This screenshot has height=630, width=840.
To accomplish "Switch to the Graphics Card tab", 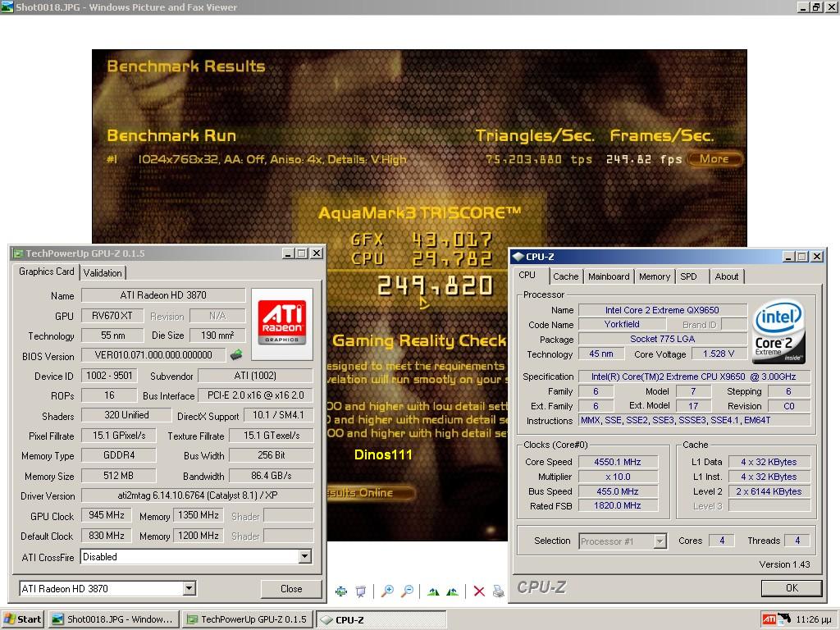I will (47, 272).
